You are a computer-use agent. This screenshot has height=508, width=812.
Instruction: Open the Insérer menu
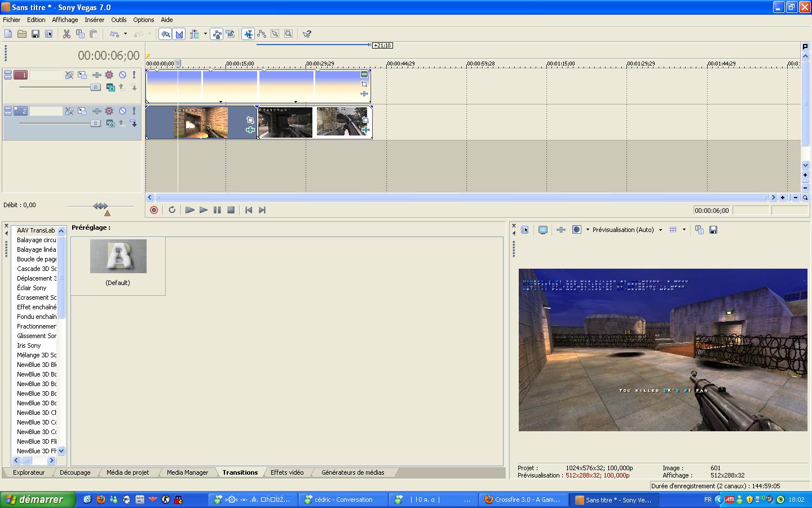pos(94,20)
